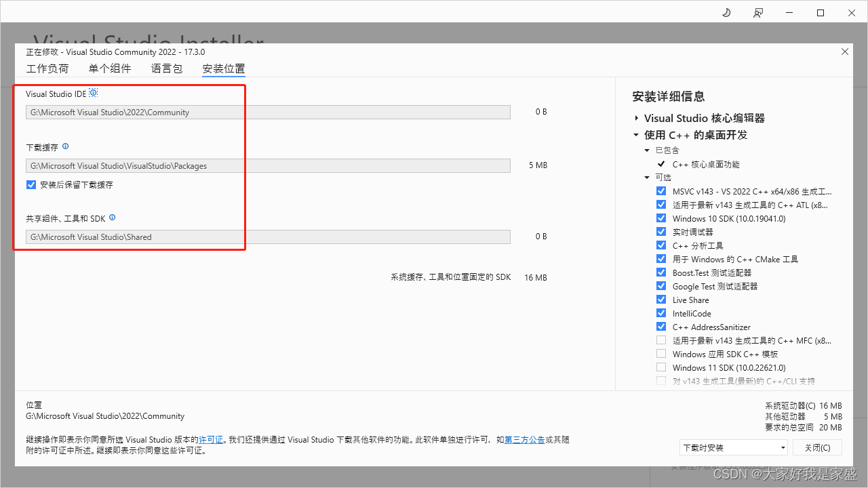Expand Visual Studio 核心编辑器 node
The image size is (868, 488).
tap(636, 118)
